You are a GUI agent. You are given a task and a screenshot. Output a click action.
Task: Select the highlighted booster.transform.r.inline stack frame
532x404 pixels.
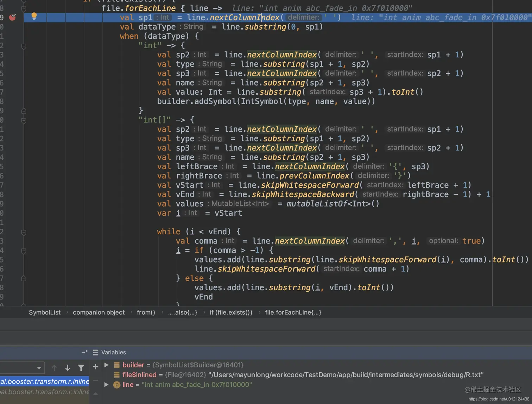tap(45, 381)
